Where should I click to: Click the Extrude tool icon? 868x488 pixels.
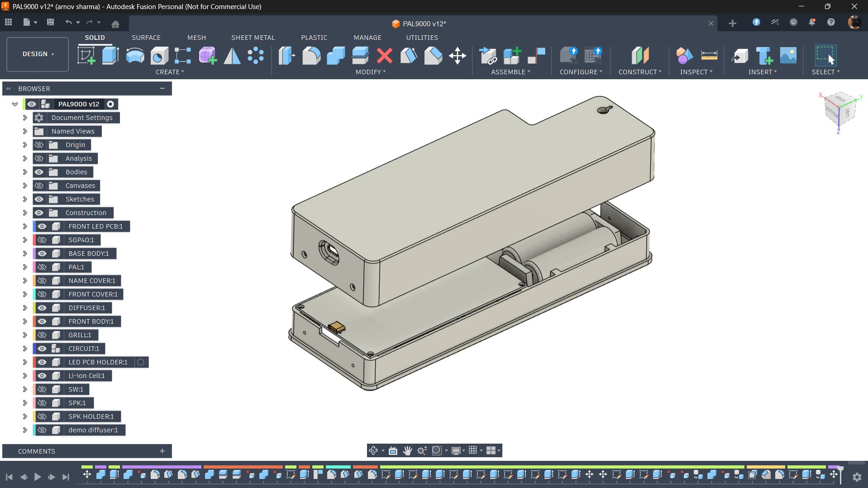(x=110, y=56)
